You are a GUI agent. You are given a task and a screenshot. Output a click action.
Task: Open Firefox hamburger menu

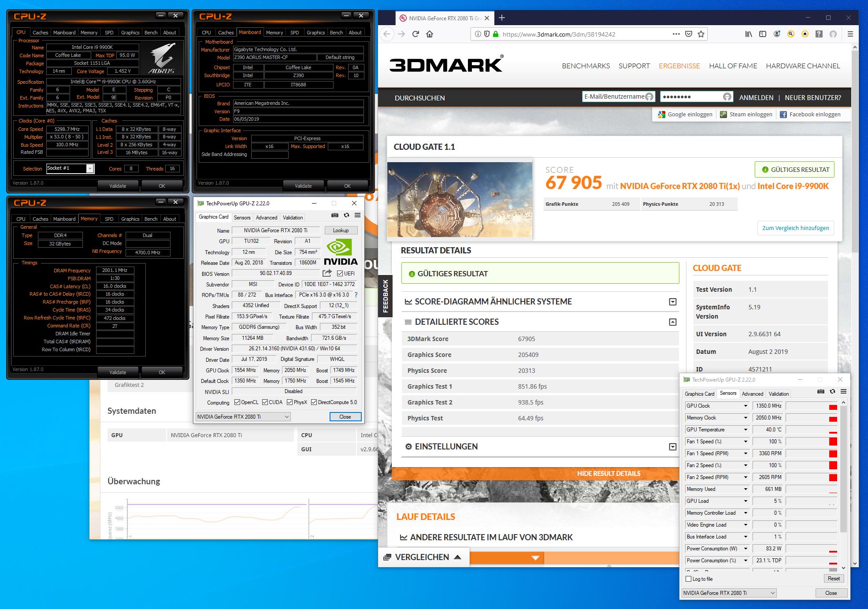pos(850,34)
